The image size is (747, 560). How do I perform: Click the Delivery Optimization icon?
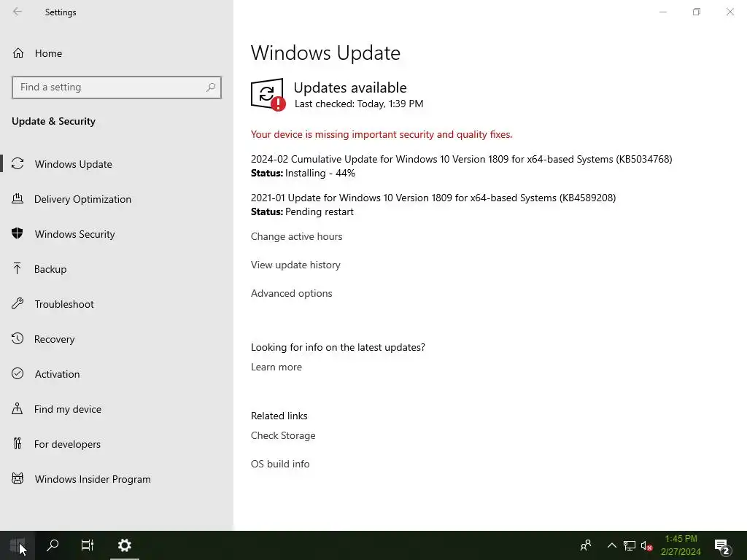pos(18,198)
